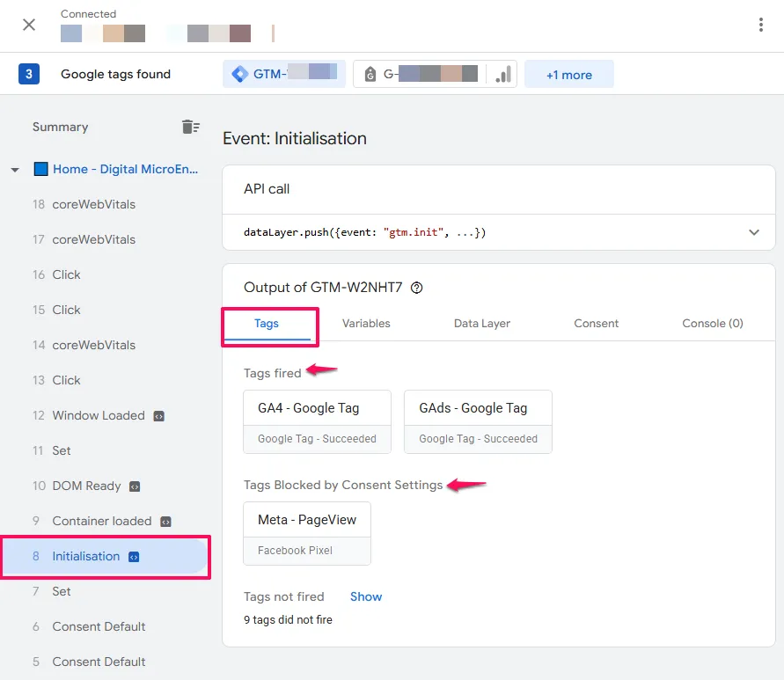784x680 pixels.
Task: Open the help icon next to Output of GTM-W2NHT7
Action: point(416,288)
